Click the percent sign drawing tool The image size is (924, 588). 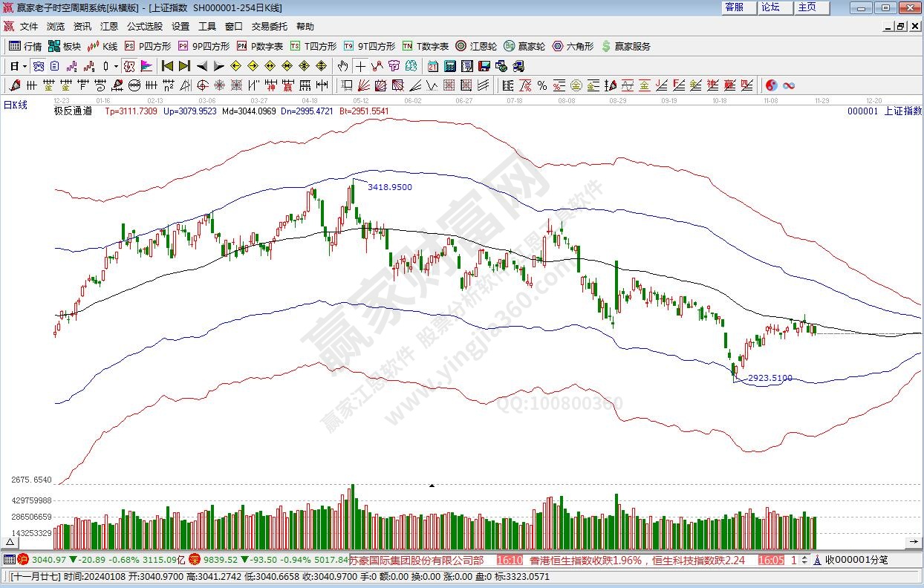point(542,85)
